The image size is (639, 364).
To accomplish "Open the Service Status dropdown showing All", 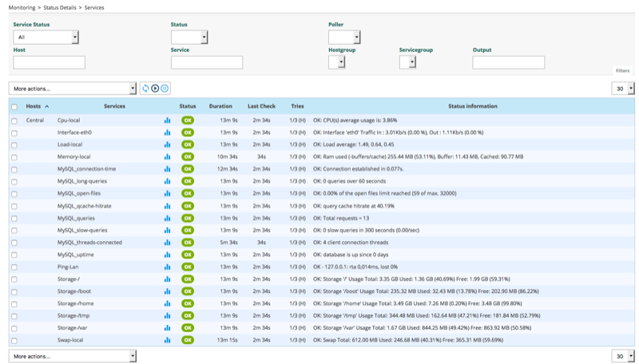I will 46,38.
